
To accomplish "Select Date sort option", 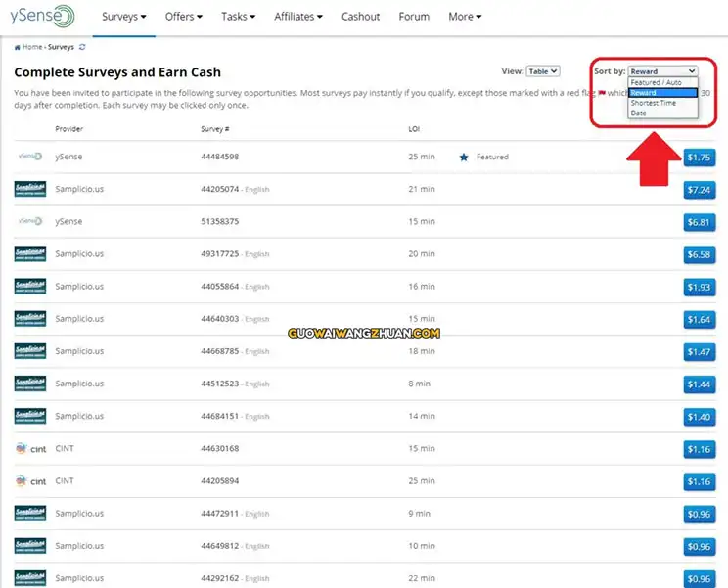I will click(x=662, y=113).
